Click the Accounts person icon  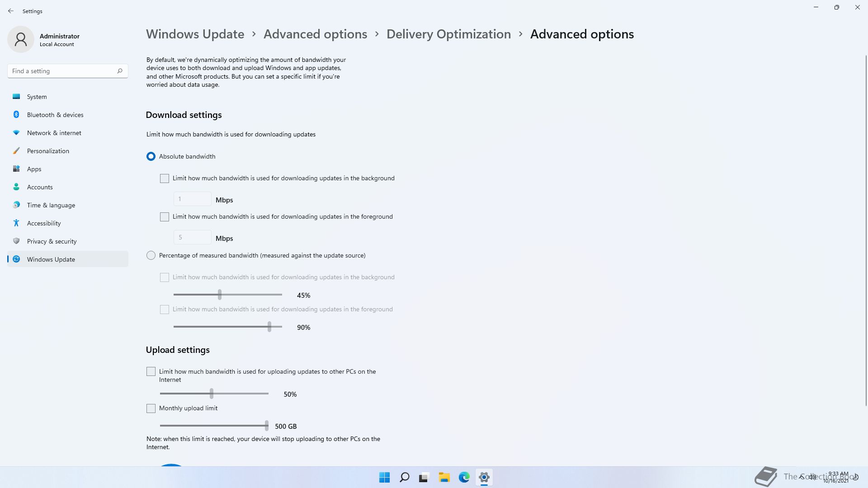[16, 187]
